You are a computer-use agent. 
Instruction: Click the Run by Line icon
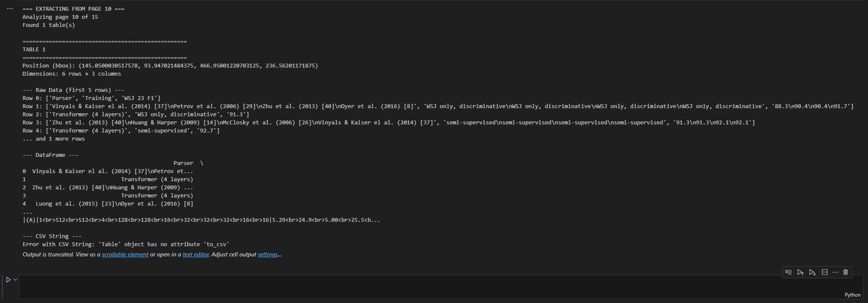pyautogui.click(x=788, y=272)
